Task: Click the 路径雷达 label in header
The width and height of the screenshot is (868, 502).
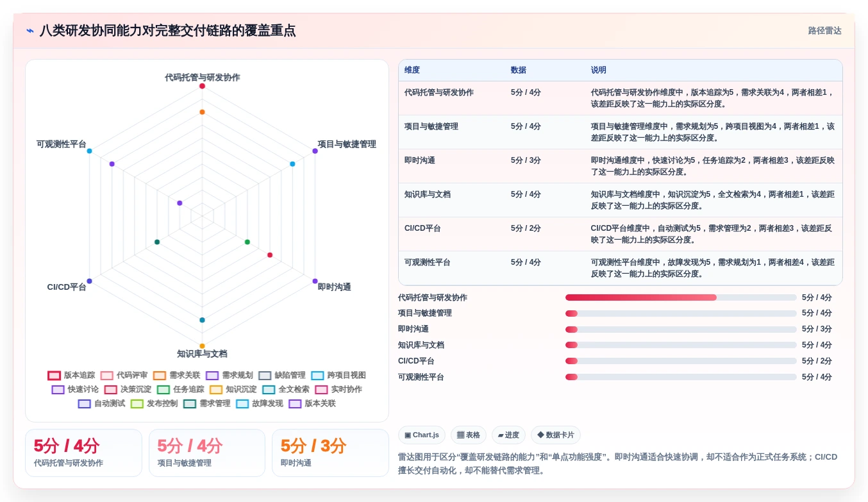Action: [824, 31]
